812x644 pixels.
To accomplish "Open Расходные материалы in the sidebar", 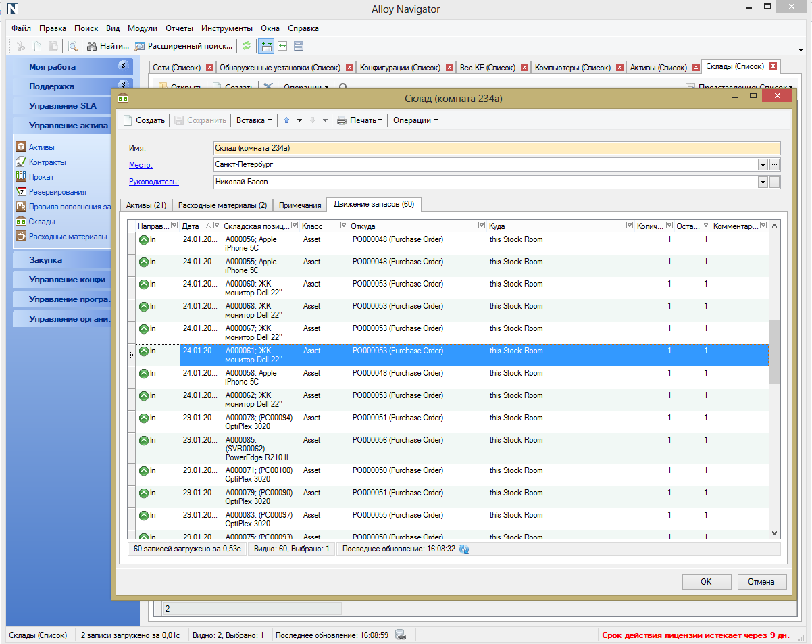I will pyautogui.click(x=68, y=237).
